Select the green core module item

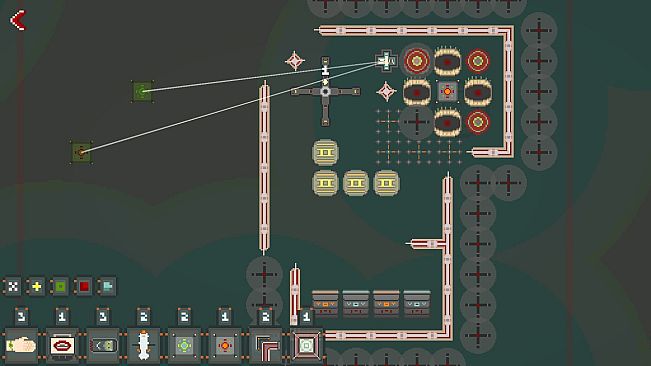(184, 345)
